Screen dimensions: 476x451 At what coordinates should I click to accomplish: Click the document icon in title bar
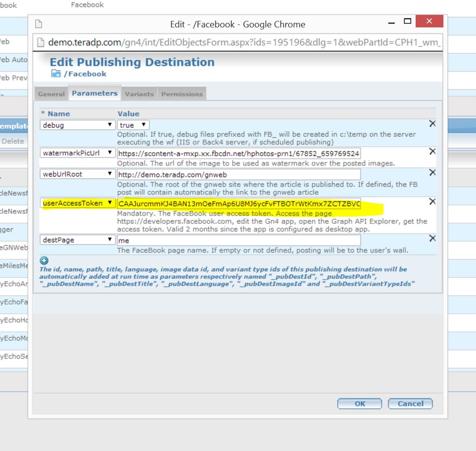coord(39,24)
